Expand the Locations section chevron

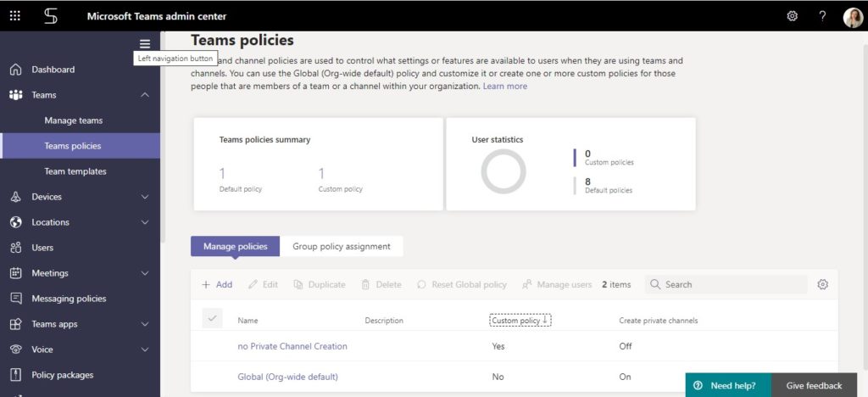[x=145, y=222]
